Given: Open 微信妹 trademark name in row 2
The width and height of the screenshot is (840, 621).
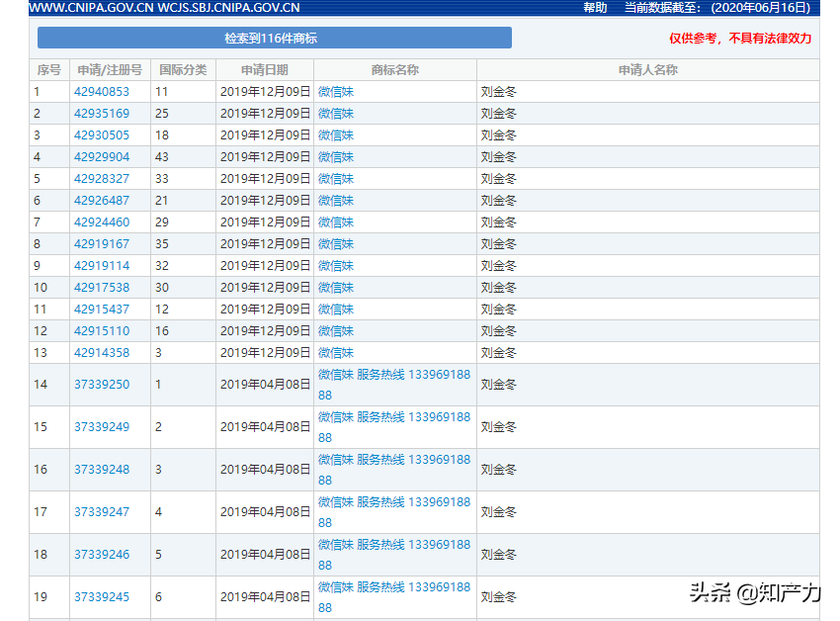Looking at the screenshot, I should coord(336,114).
